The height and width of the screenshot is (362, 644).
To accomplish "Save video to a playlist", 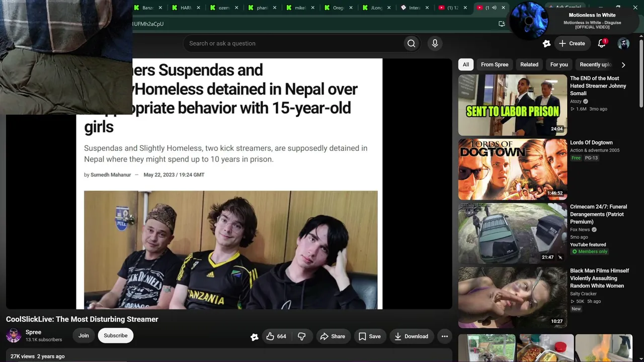I will point(369,336).
